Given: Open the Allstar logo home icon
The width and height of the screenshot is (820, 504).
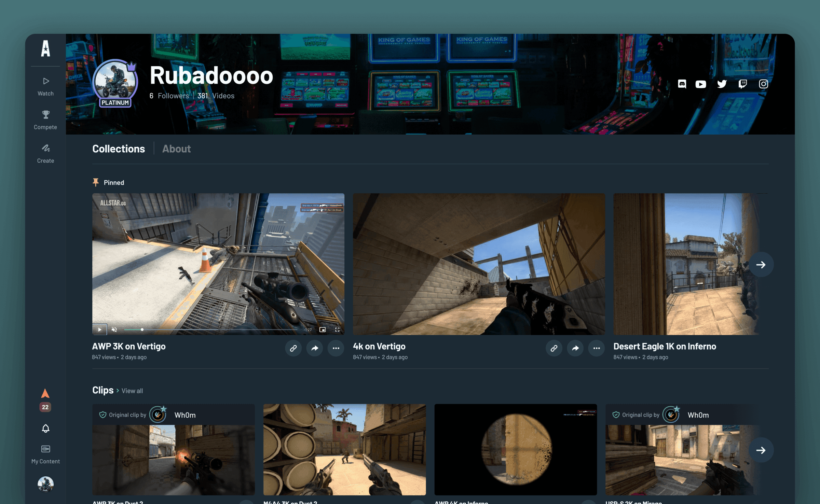Looking at the screenshot, I should coord(45,48).
